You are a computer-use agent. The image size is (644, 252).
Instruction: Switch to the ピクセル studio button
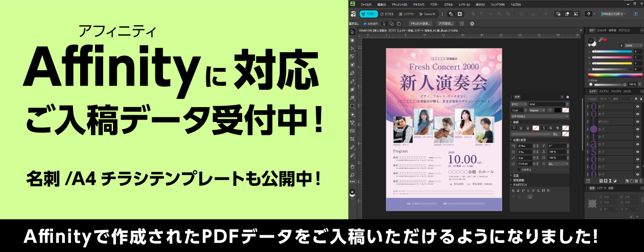click(x=386, y=14)
